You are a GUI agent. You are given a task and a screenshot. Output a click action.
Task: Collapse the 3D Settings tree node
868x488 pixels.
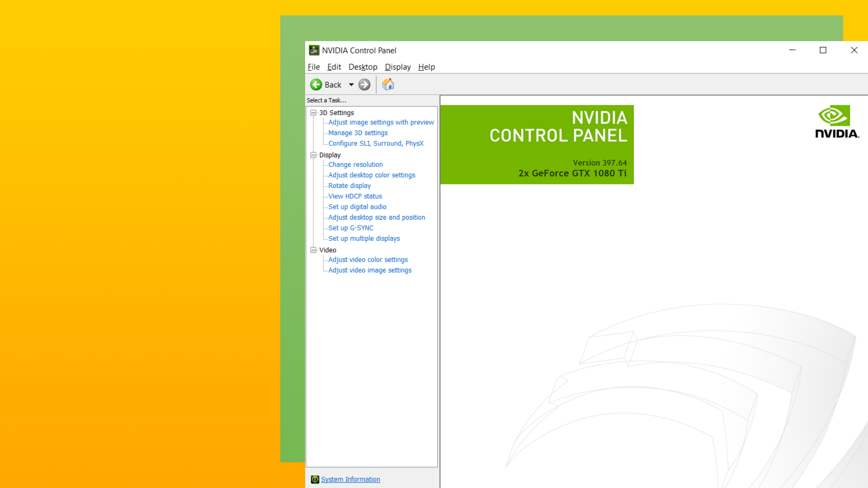pos(313,113)
